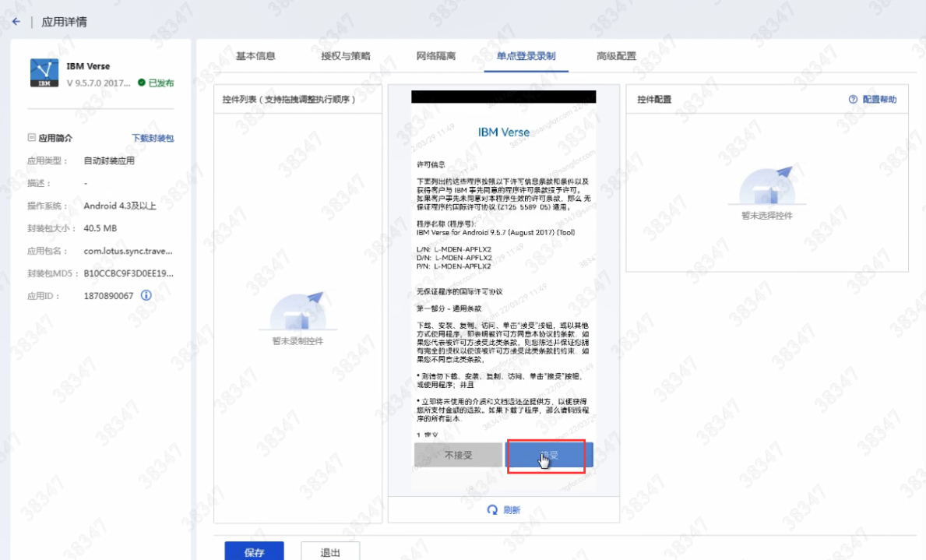Screen dimensions: 926x560
Task: Click the 1870890067 app ID value
Action: click(x=109, y=296)
